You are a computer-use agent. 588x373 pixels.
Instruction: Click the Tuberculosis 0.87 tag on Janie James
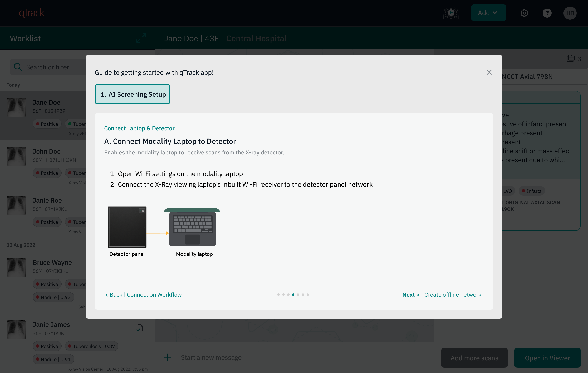(91, 346)
